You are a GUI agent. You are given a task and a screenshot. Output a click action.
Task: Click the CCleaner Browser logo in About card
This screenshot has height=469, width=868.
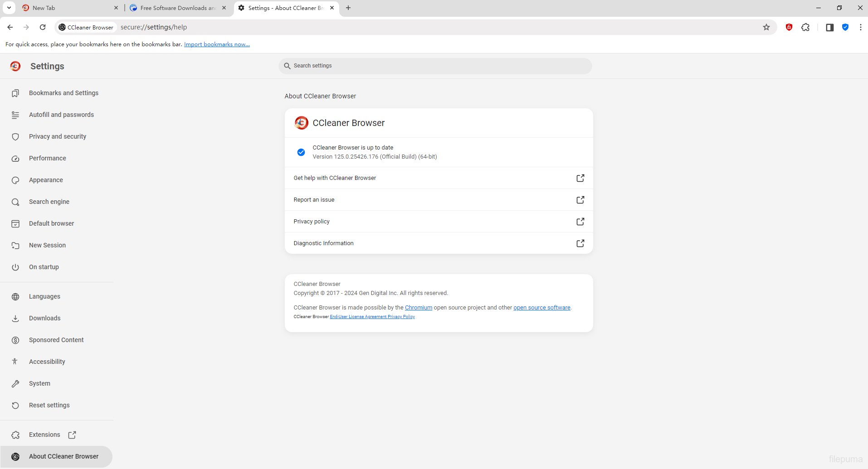[x=301, y=123]
